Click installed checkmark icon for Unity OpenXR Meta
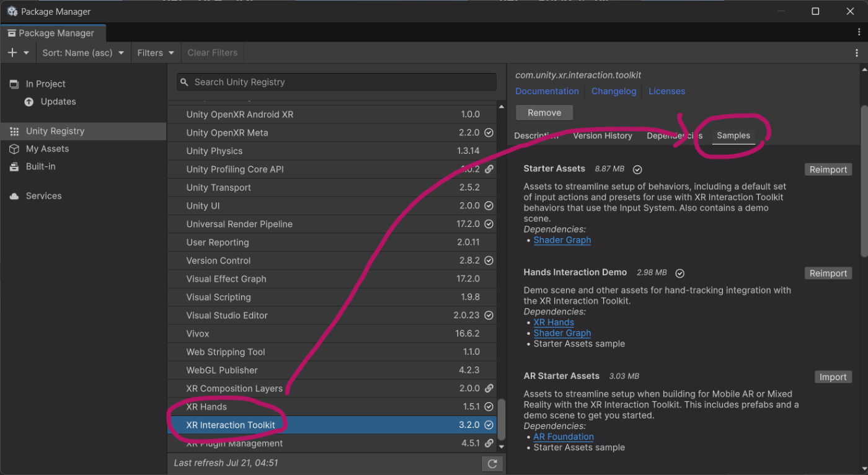The width and height of the screenshot is (868, 475). 489,133
